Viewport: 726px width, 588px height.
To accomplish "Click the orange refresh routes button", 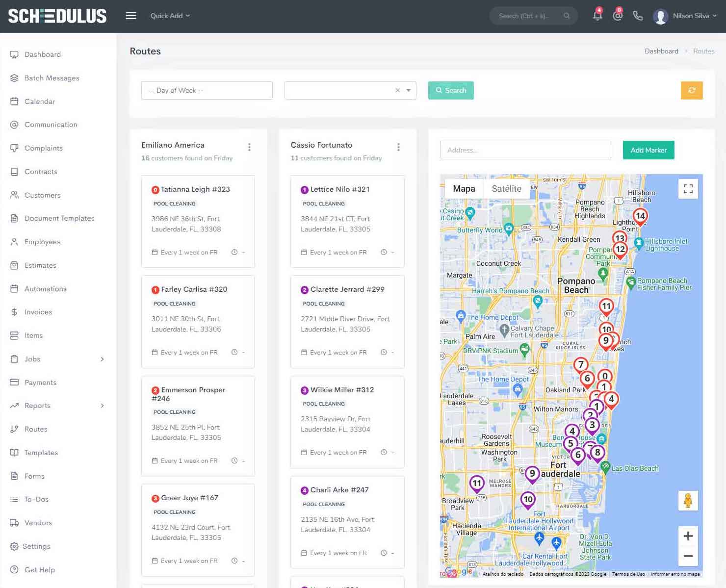I will point(691,90).
